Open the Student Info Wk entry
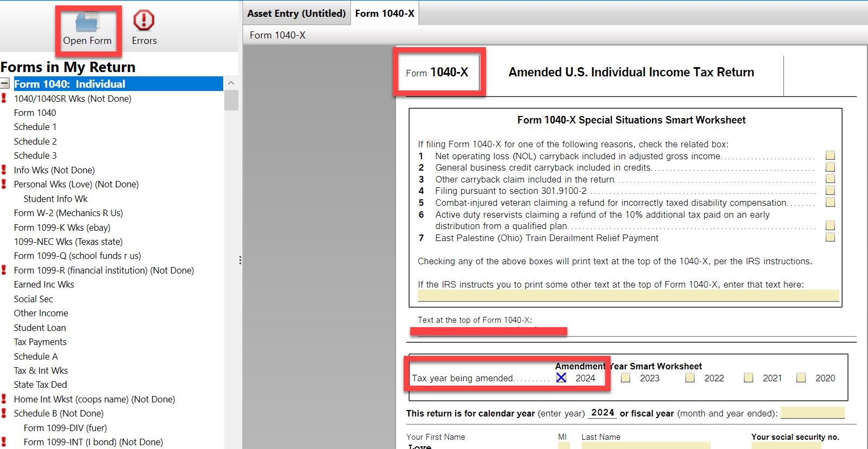 click(55, 199)
